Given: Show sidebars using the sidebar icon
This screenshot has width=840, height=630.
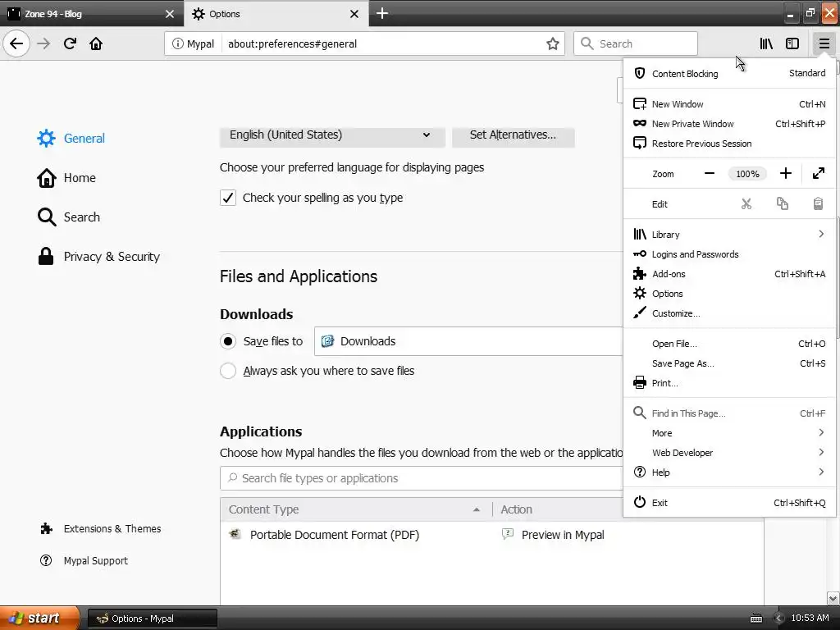Looking at the screenshot, I should click(x=792, y=43).
